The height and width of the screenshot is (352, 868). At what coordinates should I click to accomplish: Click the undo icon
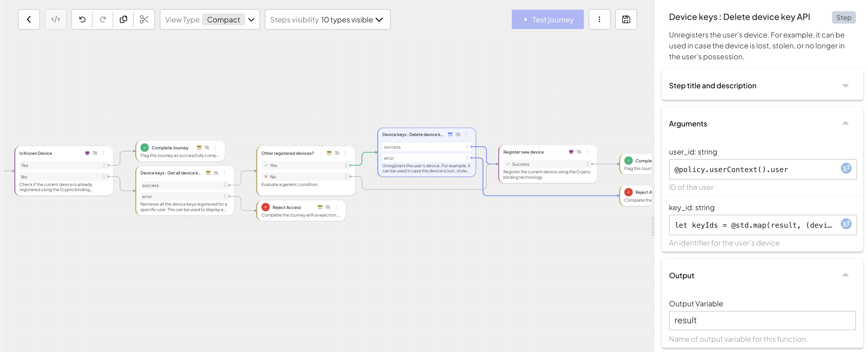click(82, 20)
